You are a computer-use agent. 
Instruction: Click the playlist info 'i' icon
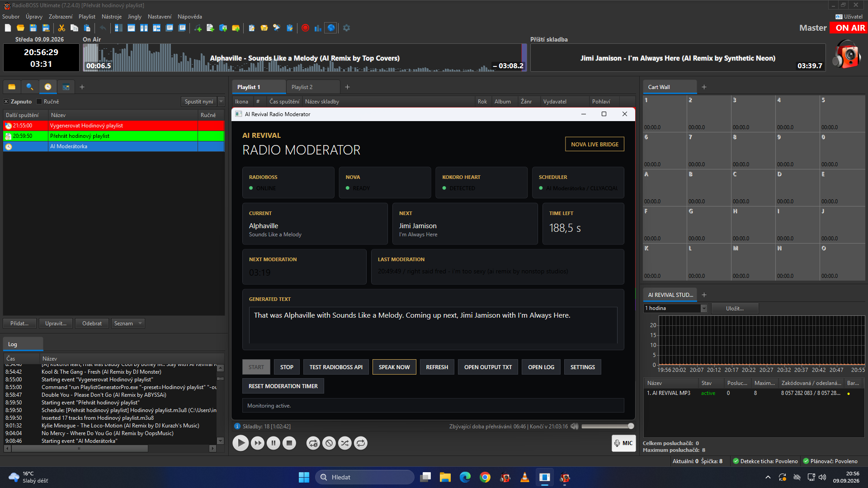pyautogui.click(x=237, y=427)
